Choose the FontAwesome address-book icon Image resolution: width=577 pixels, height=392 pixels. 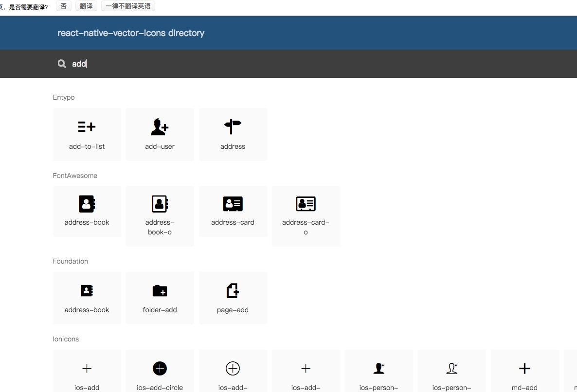pos(87,204)
